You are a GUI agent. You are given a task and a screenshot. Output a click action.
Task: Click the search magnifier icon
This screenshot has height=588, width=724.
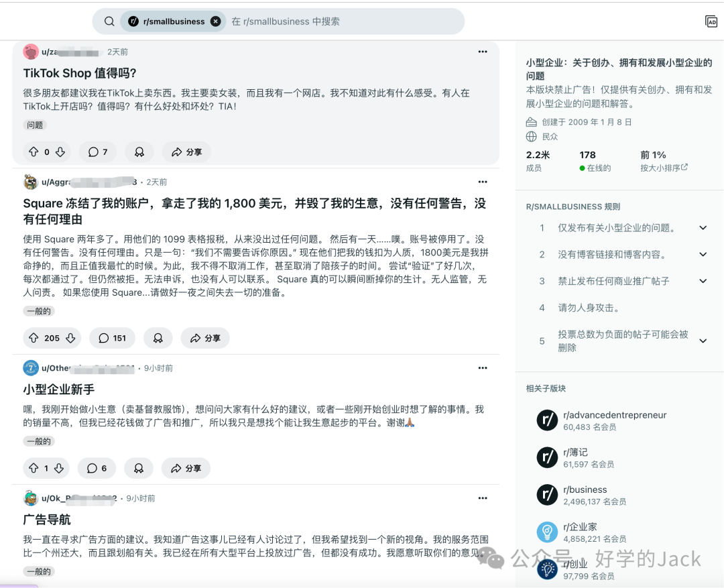pos(109,21)
